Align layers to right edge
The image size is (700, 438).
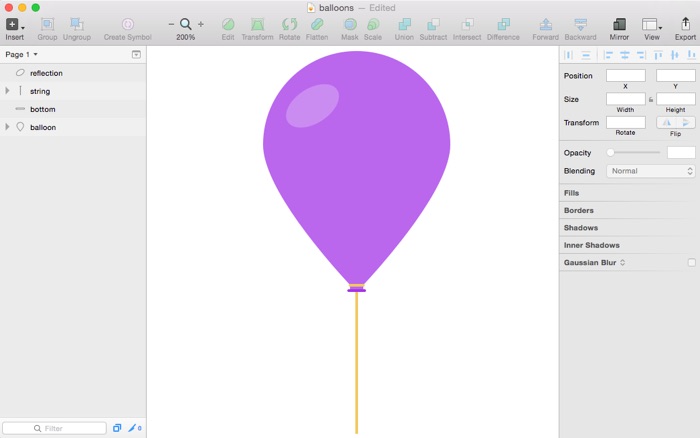(x=641, y=55)
